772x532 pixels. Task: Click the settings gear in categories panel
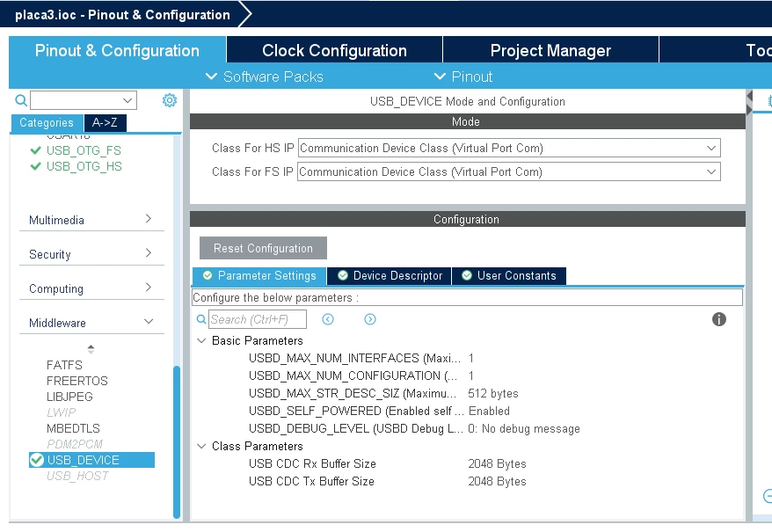pos(170,100)
